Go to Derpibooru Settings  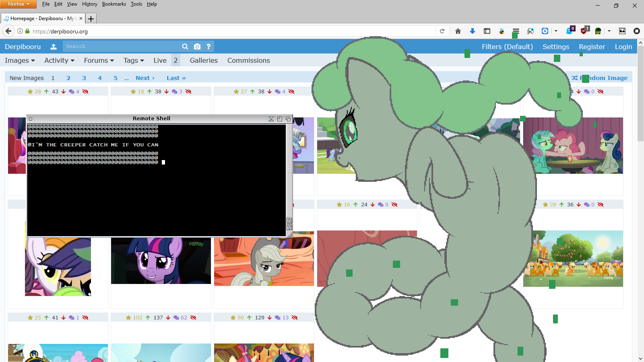click(x=556, y=47)
